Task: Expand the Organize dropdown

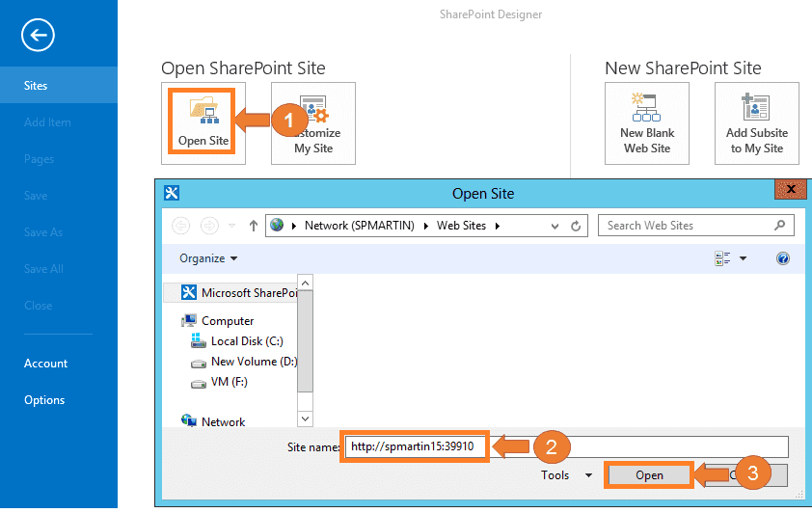Action: [x=208, y=258]
